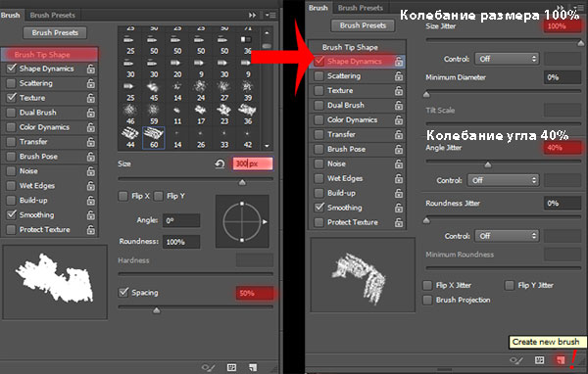Viewport: 588px width, 374px height.
Task: Pick brush tip numbered 23
Action: pos(224,115)
